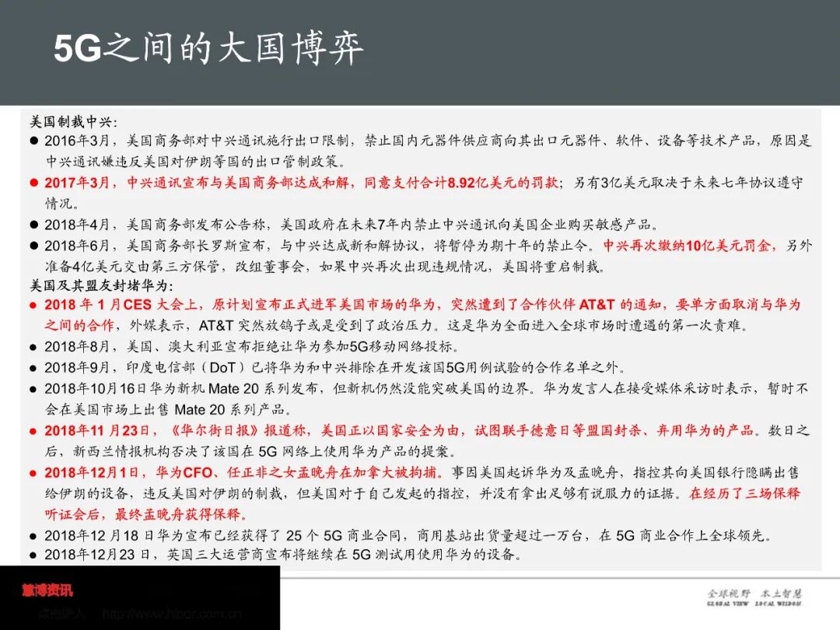Click the red "慧博资讯" logo

point(47,590)
